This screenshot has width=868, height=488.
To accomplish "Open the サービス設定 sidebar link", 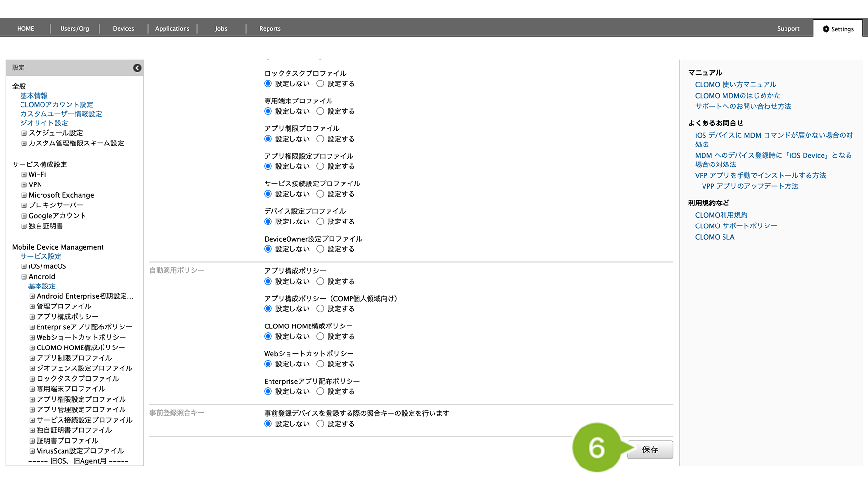I will [x=41, y=256].
